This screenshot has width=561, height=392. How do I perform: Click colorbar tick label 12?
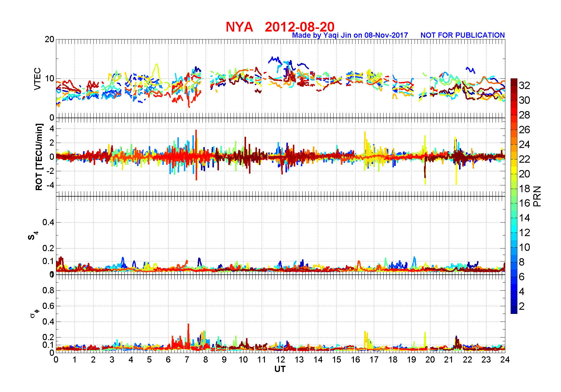(x=524, y=233)
